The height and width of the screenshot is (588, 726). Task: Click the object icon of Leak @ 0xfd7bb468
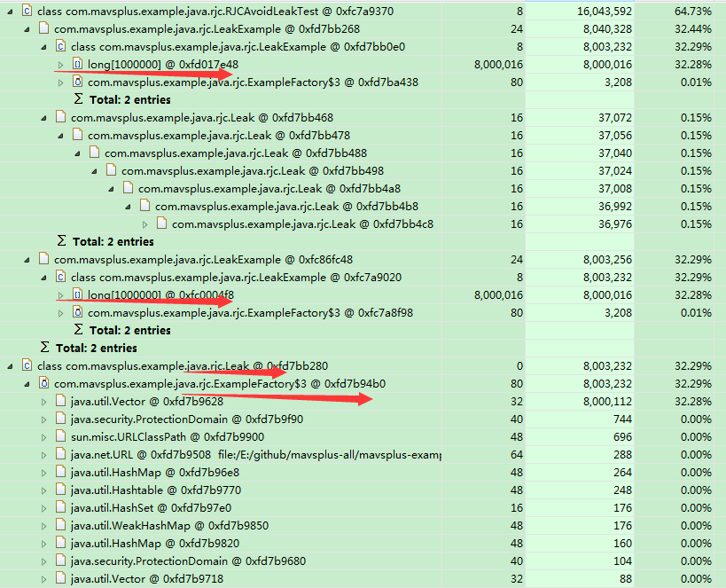coord(60,117)
